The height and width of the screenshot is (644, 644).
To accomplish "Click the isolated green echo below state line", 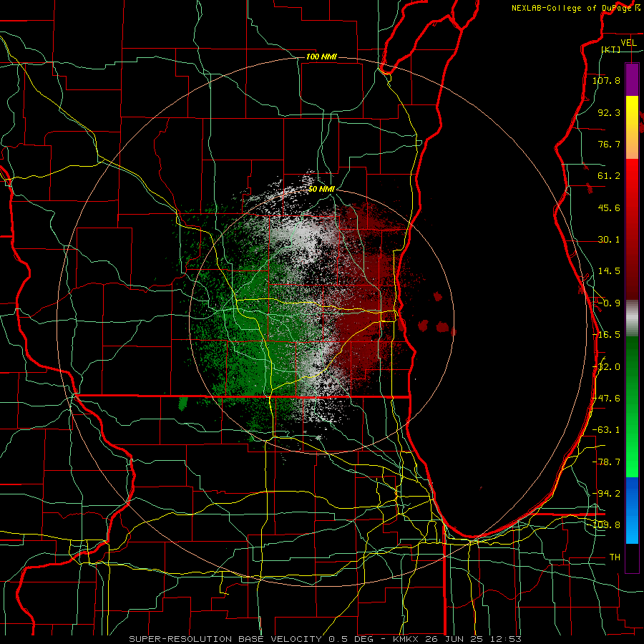I will [183, 404].
